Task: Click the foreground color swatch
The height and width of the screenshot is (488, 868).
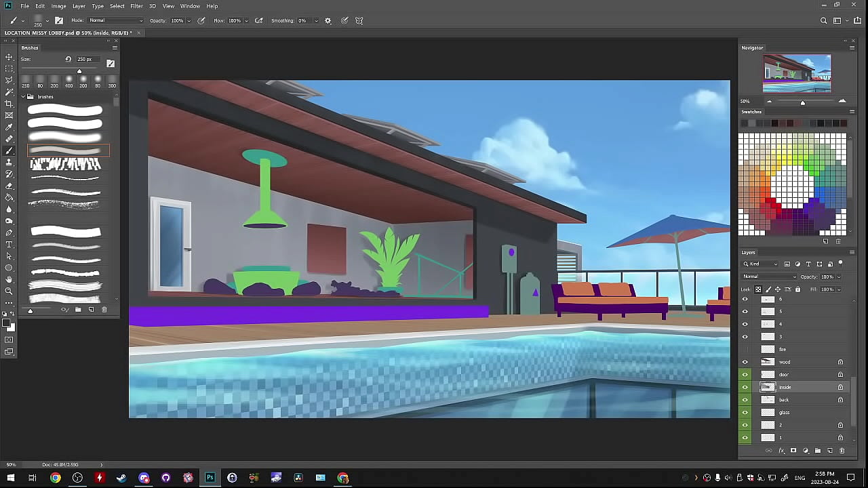Action: pyautogui.click(x=7, y=324)
